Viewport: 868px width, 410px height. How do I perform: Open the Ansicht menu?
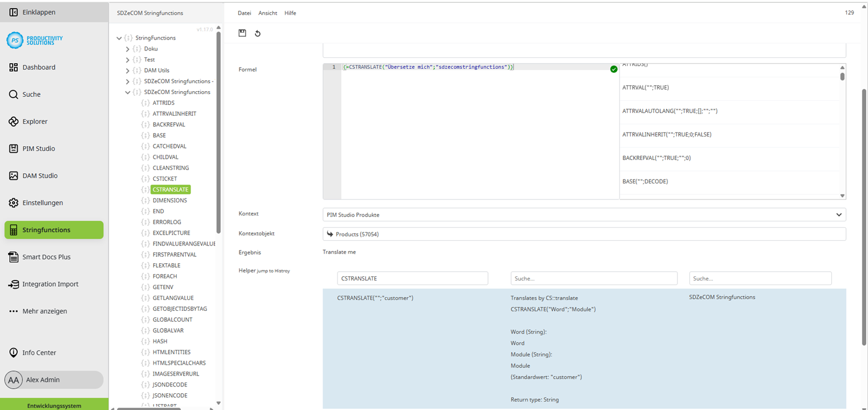pos(267,13)
